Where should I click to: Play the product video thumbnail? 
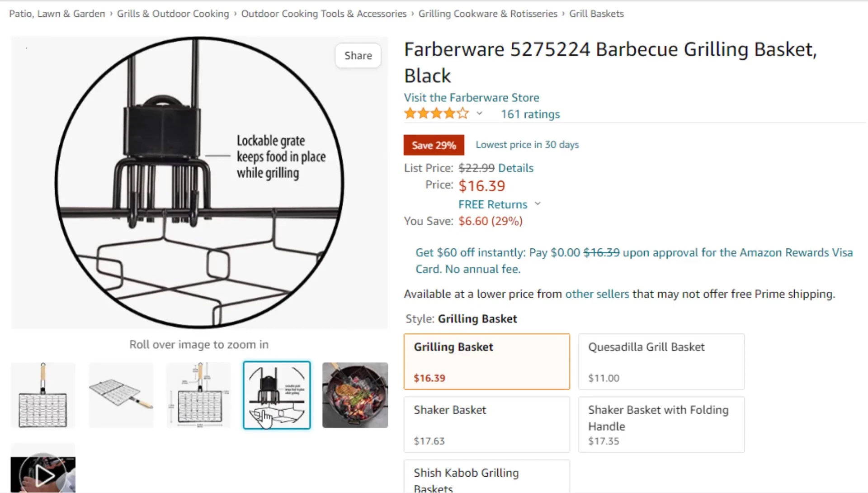pyautogui.click(x=43, y=468)
